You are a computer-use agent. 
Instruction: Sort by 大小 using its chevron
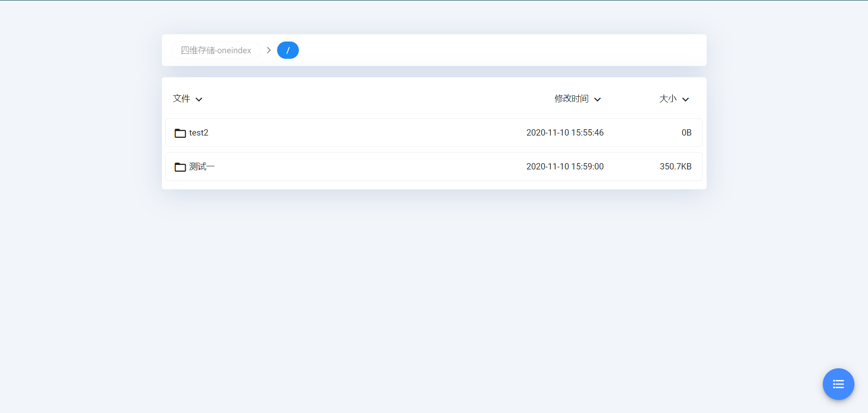coord(685,99)
